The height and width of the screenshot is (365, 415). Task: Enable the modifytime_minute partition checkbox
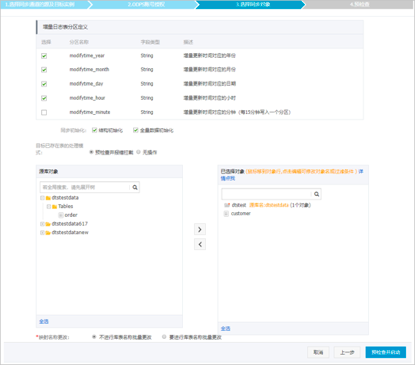44,112
